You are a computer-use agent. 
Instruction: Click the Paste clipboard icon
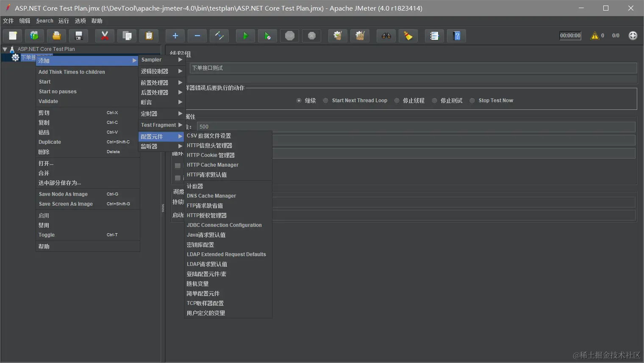coord(149,36)
